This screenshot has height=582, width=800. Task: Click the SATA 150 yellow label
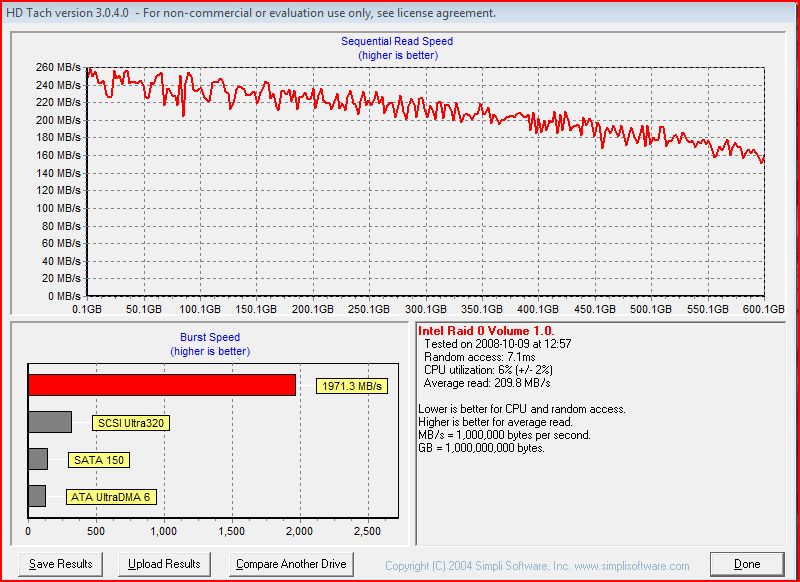tap(99, 460)
